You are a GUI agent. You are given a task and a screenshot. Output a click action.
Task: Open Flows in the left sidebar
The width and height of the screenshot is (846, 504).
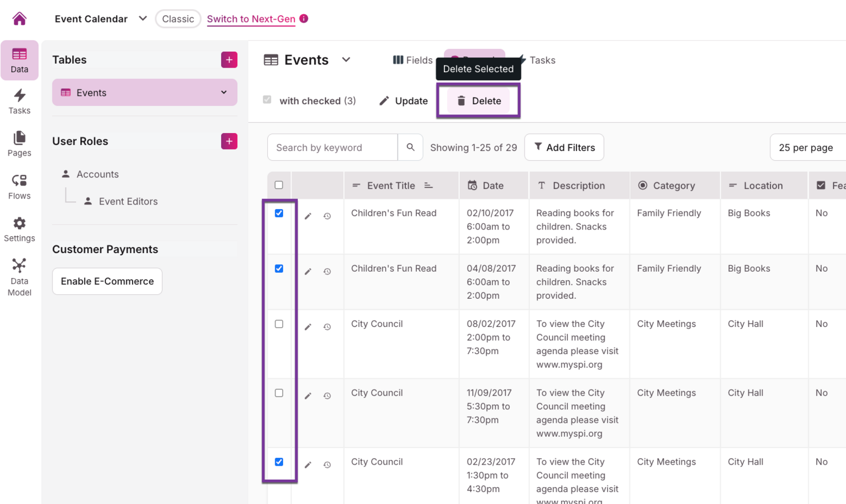19,187
